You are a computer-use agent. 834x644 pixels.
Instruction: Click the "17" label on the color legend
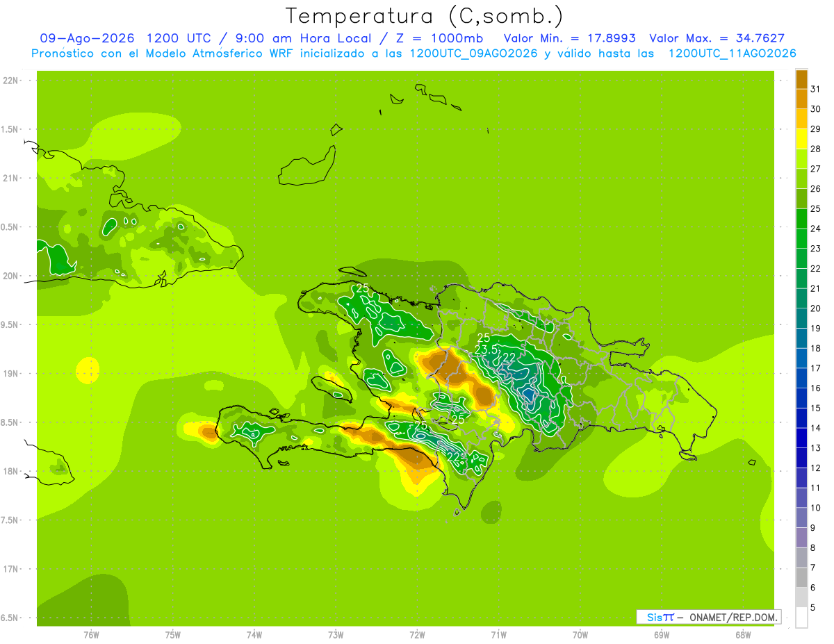coord(816,368)
